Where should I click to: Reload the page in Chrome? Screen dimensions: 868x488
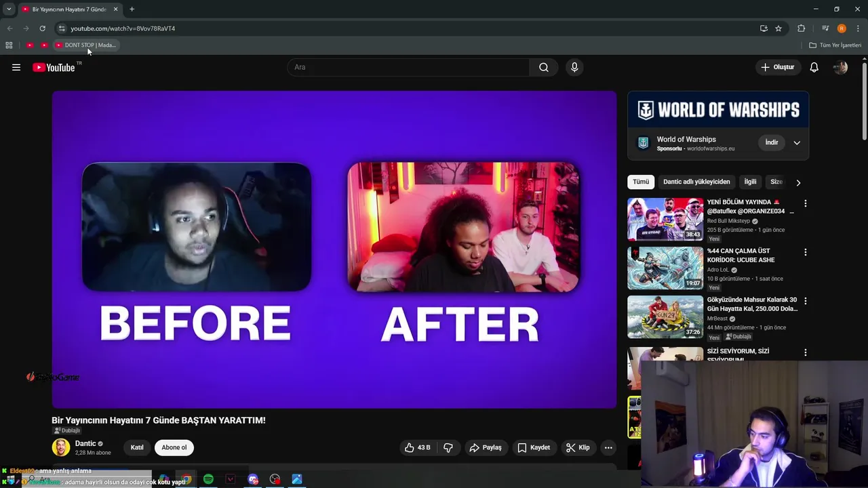tap(42, 28)
